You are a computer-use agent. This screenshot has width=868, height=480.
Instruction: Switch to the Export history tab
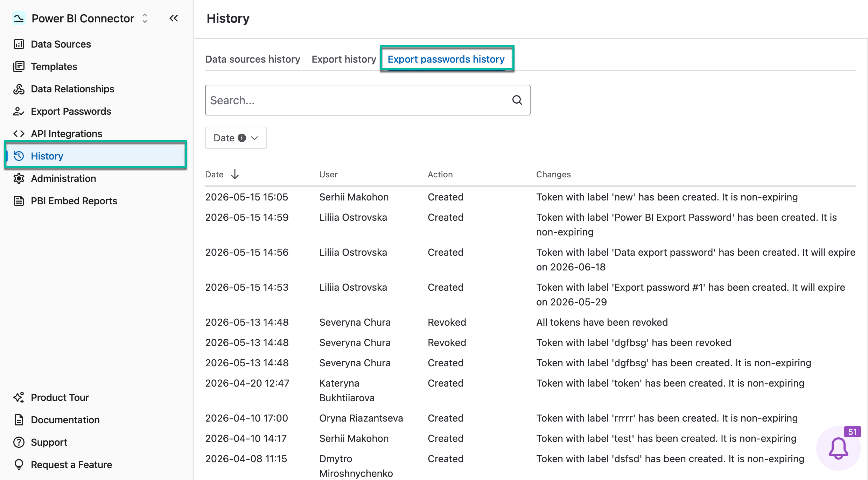point(344,59)
